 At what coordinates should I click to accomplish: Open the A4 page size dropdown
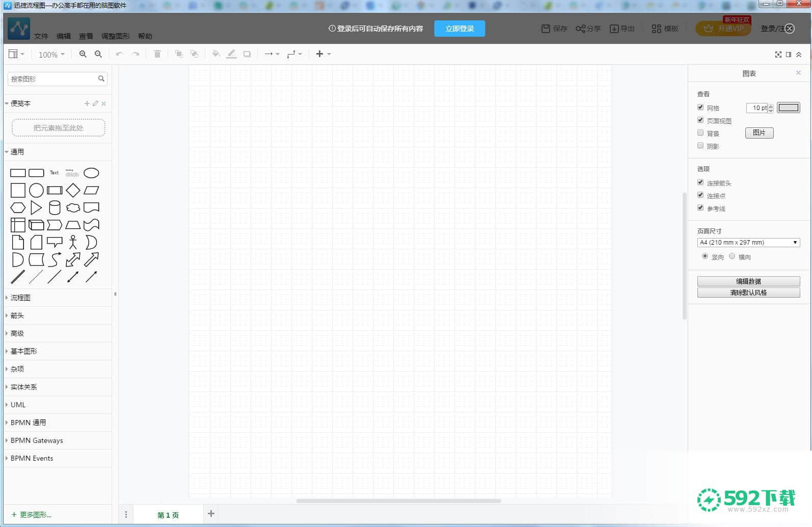tap(748, 243)
